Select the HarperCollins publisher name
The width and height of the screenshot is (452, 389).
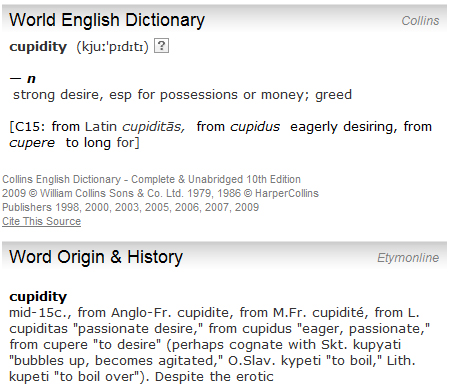click(287, 193)
